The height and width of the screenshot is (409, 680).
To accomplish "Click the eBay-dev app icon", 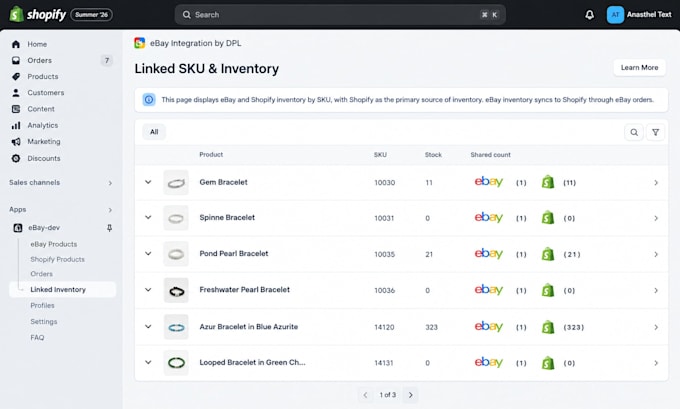I will pos(18,228).
